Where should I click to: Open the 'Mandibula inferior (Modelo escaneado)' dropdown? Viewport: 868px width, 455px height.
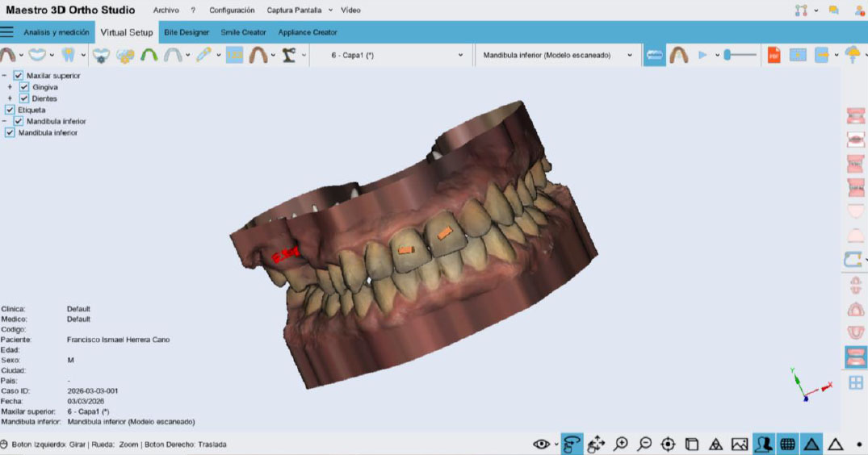[x=556, y=56]
